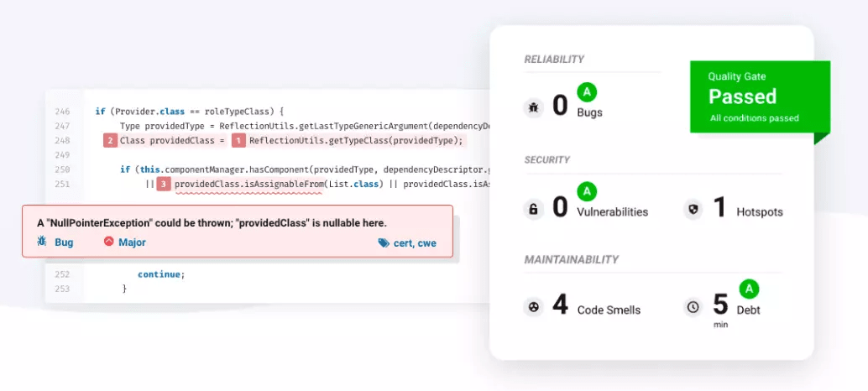This screenshot has height=391, width=868.
Task: Click the 5 min value next to Debt
Action: click(x=720, y=310)
